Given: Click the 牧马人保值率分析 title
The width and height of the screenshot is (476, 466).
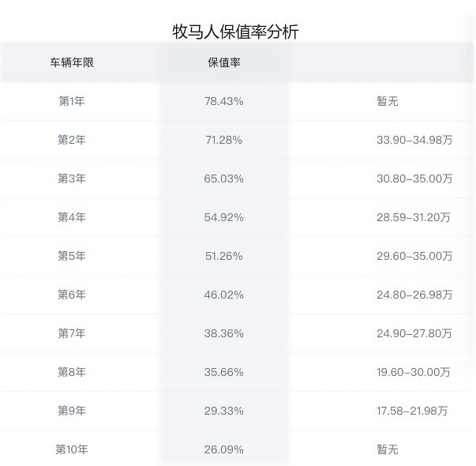Looking at the screenshot, I should click(x=235, y=32).
